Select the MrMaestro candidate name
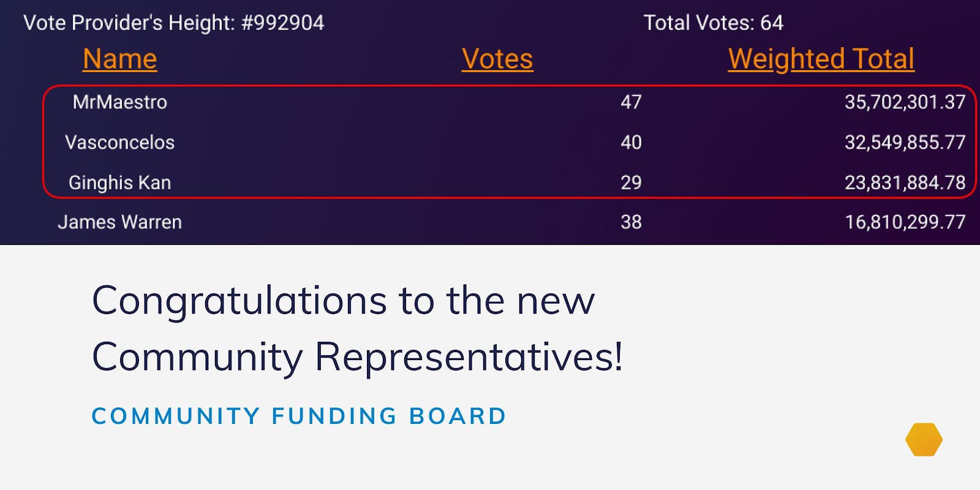 point(120,102)
